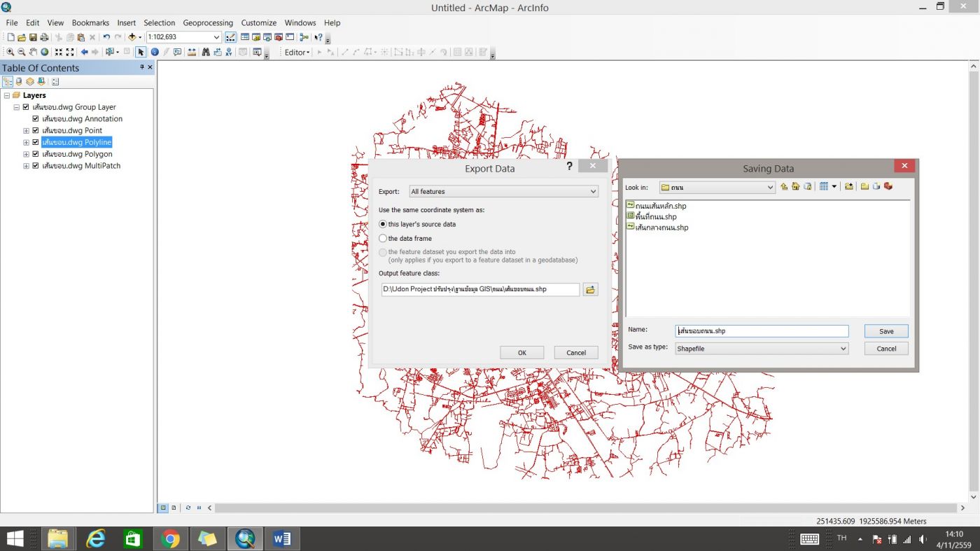Click the Add Data button

pos(131,37)
